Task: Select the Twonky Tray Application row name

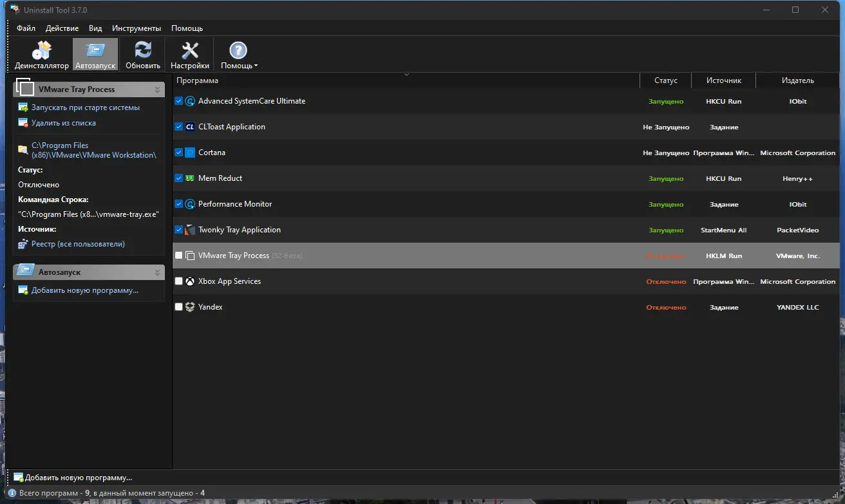Action: tap(240, 230)
